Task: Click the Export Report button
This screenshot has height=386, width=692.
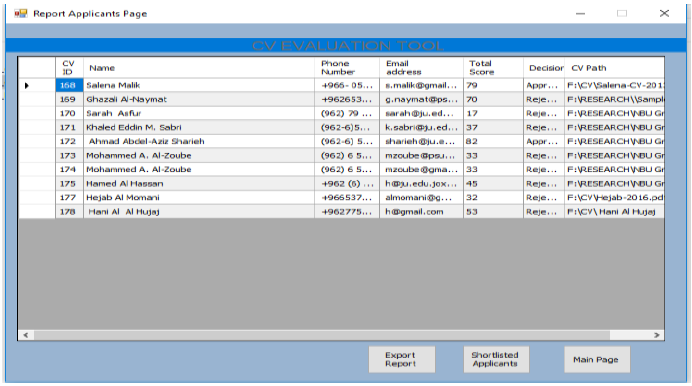Action: click(x=402, y=360)
